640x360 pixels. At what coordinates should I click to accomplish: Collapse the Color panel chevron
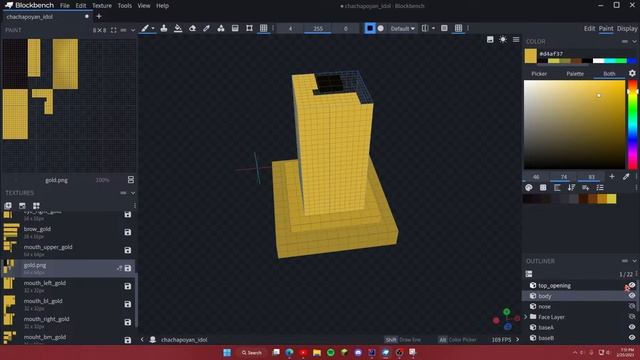[634, 41]
